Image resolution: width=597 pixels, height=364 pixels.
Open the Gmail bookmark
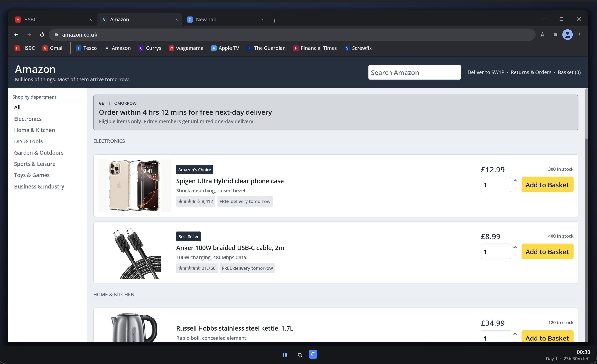point(53,48)
